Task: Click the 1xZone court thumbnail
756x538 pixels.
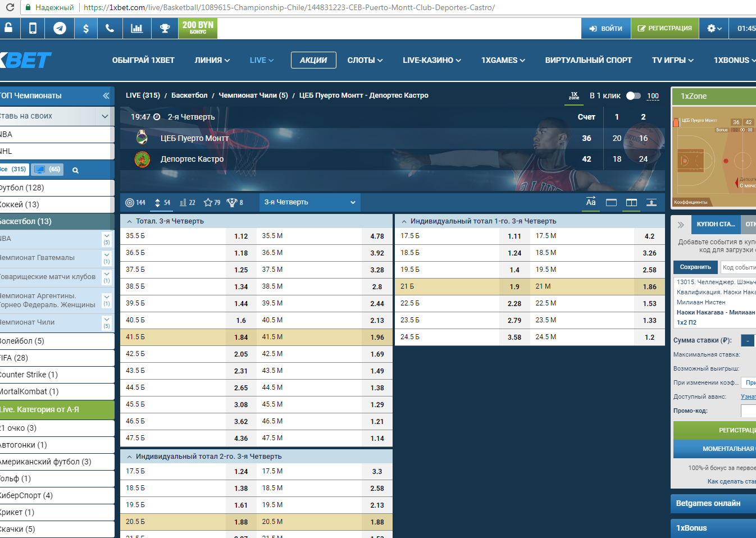Action: (714, 157)
